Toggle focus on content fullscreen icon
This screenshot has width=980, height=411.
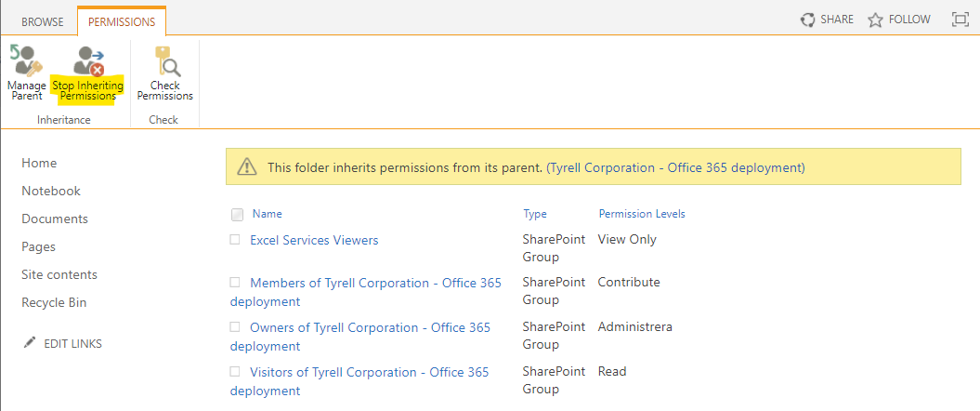[x=960, y=20]
